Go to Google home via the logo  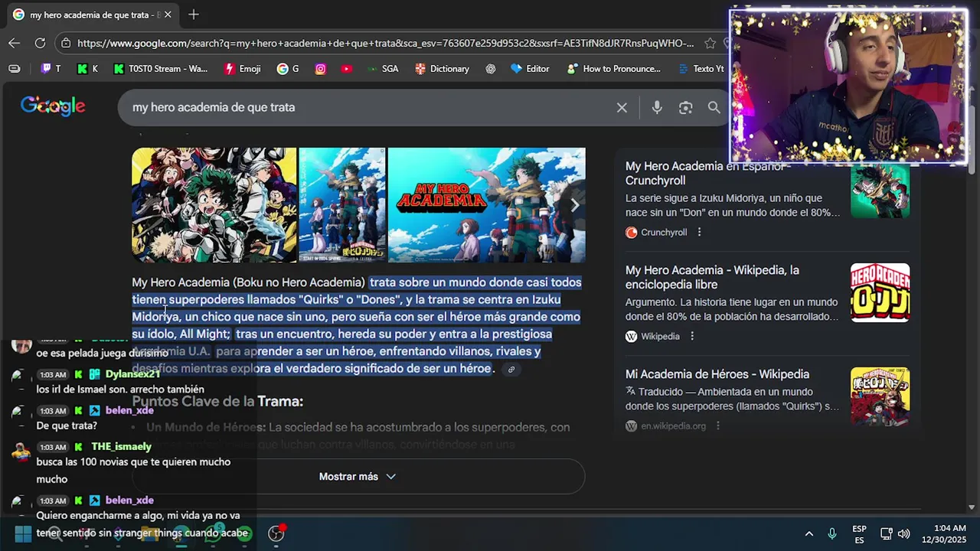tap(53, 107)
